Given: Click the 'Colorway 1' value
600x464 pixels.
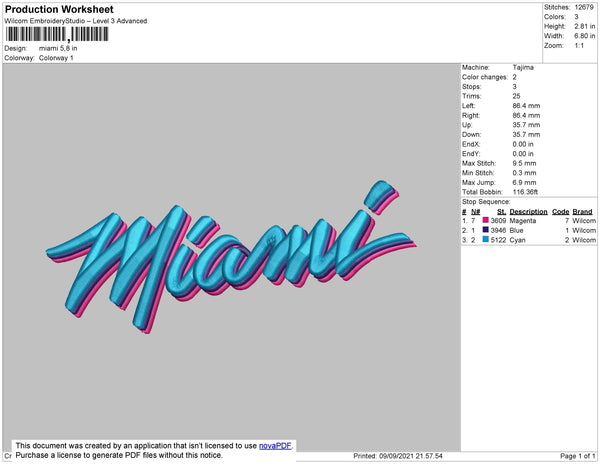Looking at the screenshot, I should (56, 58).
